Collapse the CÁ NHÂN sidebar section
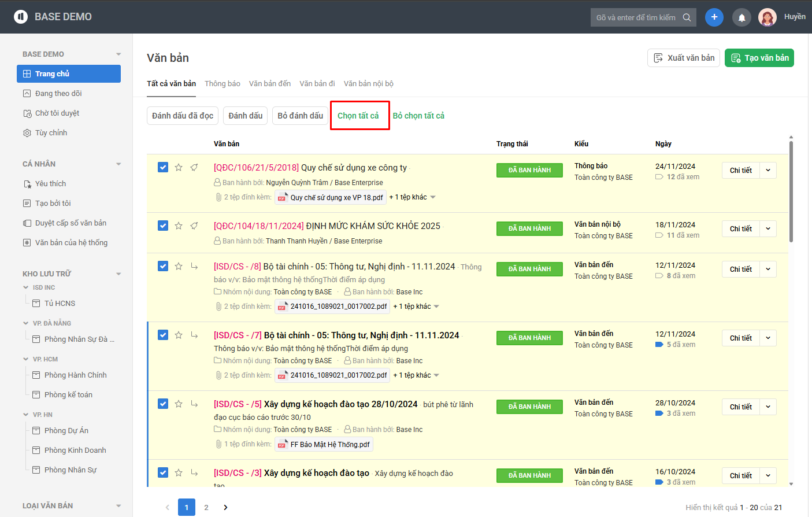Image resolution: width=812 pixels, height=517 pixels. point(118,164)
